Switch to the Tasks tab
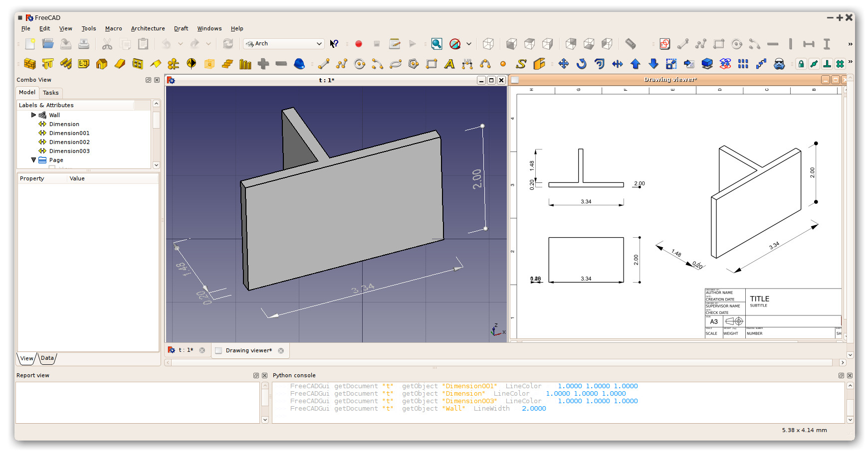This screenshot has height=456, width=868. pos(51,93)
